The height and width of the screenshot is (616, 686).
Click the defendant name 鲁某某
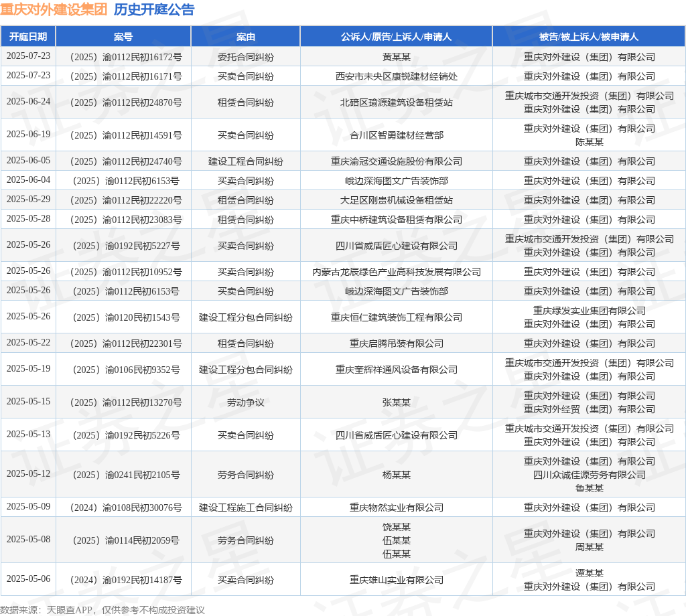tap(590, 488)
